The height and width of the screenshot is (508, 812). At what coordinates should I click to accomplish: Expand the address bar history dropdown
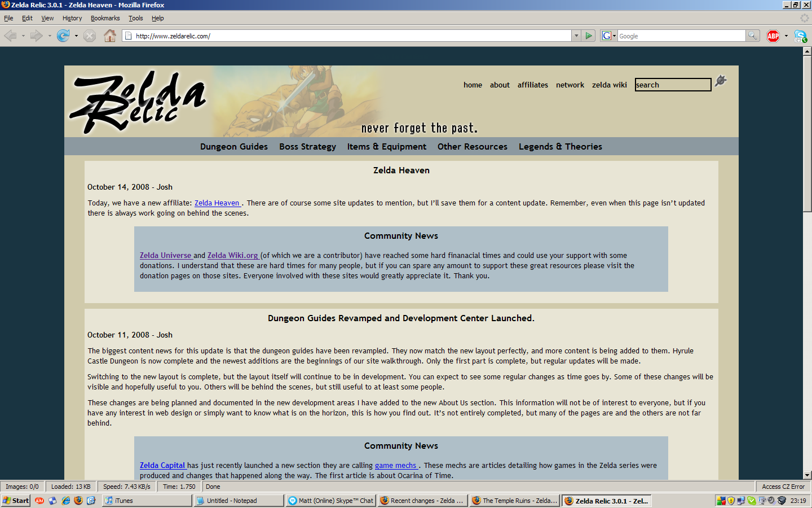click(576, 36)
